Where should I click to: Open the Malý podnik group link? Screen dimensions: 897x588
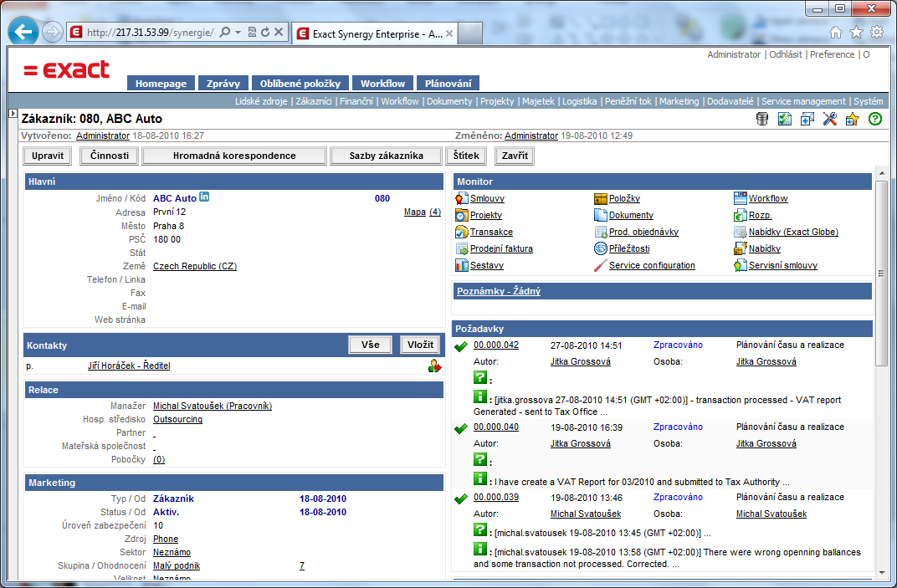(x=177, y=565)
